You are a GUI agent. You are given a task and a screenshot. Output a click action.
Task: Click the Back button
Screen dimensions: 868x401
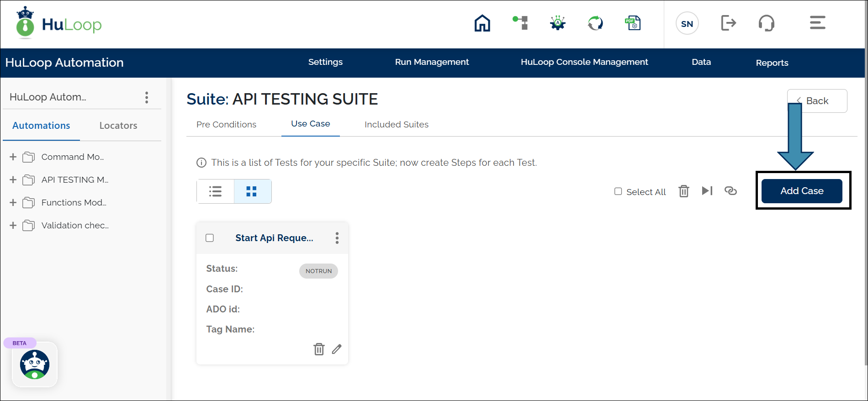pyautogui.click(x=817, y=101)
